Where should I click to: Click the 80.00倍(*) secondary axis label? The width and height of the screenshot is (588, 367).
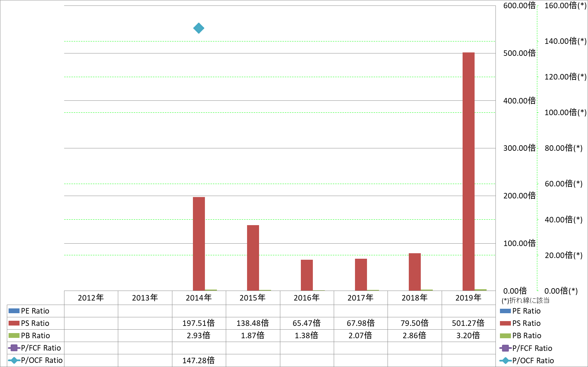564,148
